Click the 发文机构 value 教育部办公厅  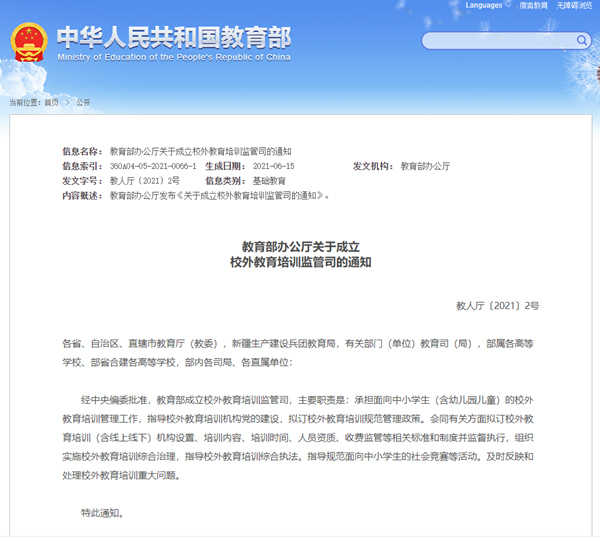pos(425,165)
